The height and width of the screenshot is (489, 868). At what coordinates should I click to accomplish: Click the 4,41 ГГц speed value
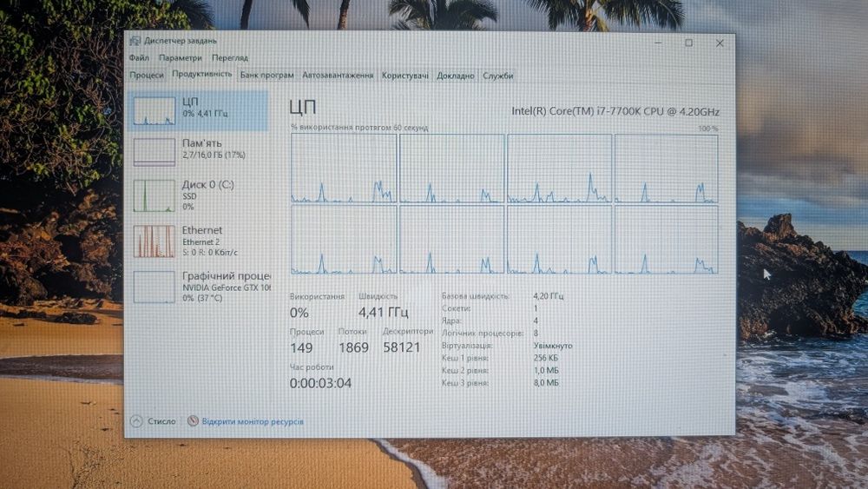383,313
